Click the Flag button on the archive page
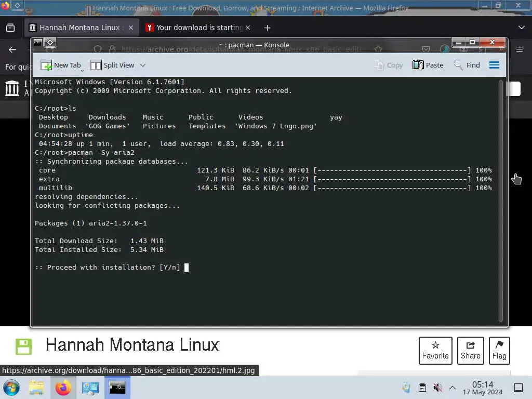Image resolution: width=532 pixels, height=399 pixels. point(499,351)
